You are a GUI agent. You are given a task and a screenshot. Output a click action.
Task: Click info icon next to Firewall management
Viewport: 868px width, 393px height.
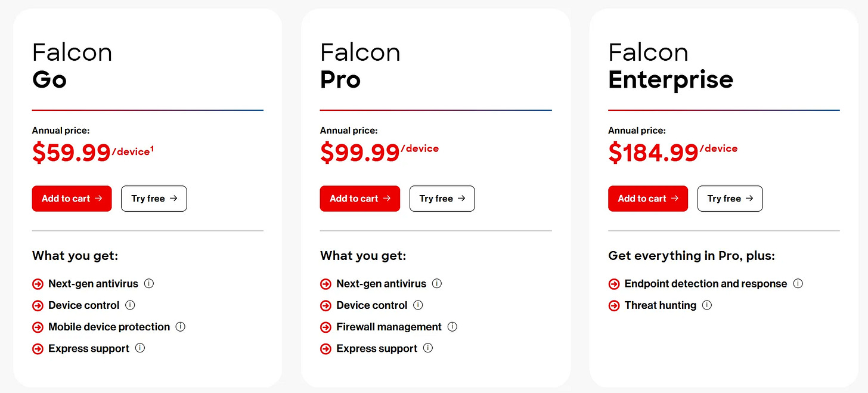point(452,326)
